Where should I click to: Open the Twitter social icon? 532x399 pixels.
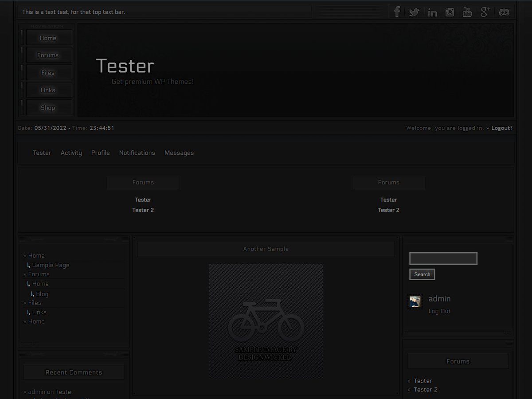click(x=414, y=12)
